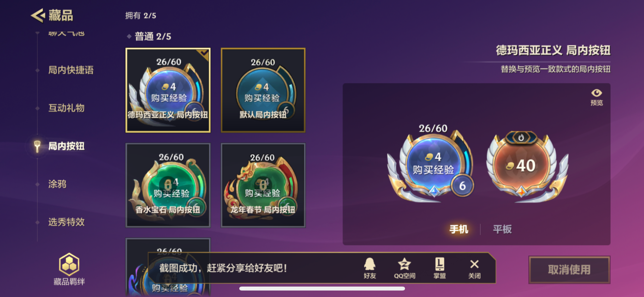The height and width of the screenshot is (297, 644).
Task: Switch preview to 手机 tab
Action: tap(459, 229)
